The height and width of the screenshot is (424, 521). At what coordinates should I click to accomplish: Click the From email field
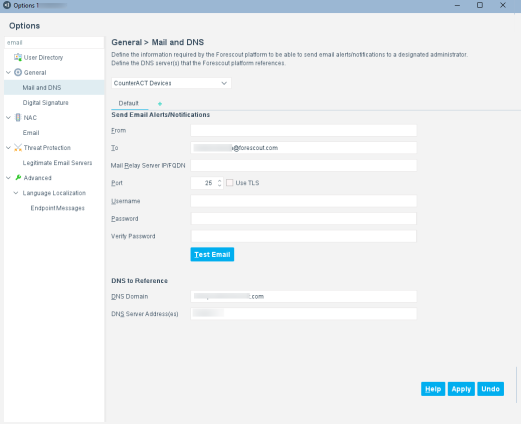coord(303,130)
